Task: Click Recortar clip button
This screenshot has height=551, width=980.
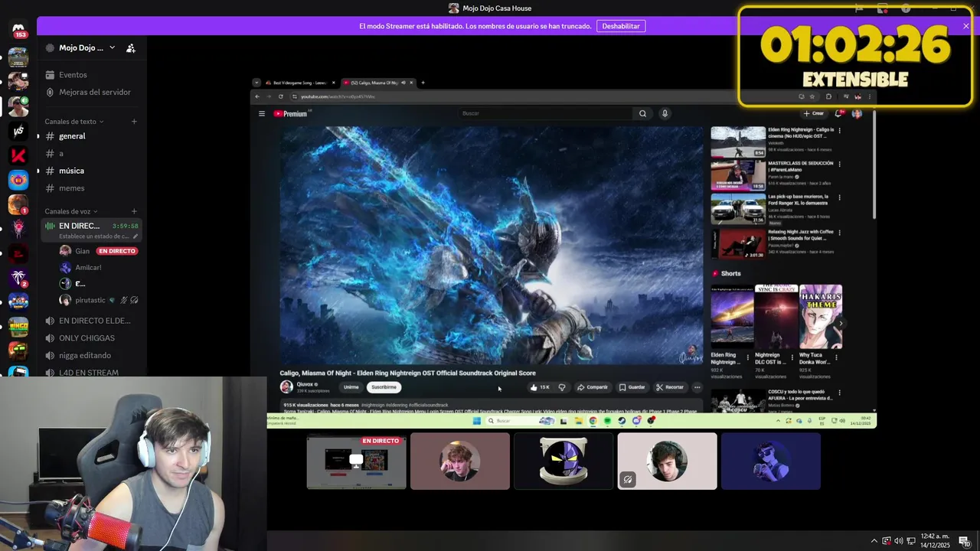Action: tap(670, 387)
